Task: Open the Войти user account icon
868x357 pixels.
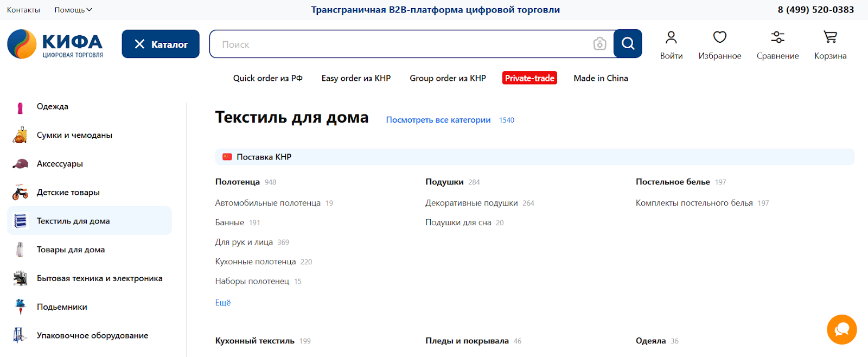Action: 671,37
